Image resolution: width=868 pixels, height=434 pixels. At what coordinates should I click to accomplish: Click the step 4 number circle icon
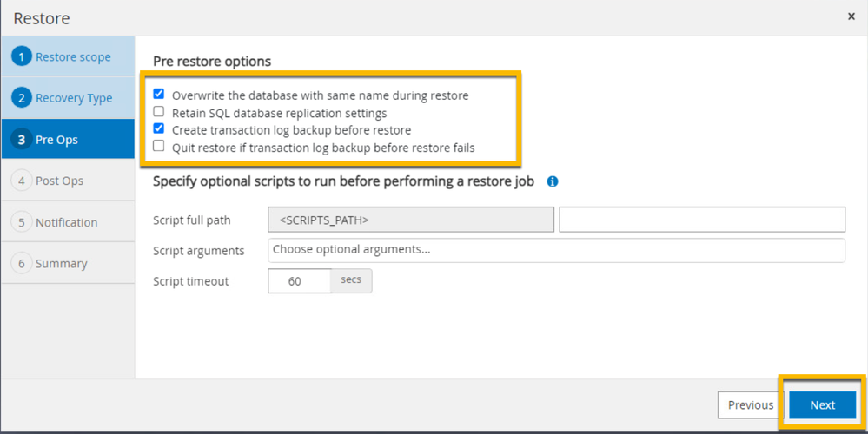(22, 181)
